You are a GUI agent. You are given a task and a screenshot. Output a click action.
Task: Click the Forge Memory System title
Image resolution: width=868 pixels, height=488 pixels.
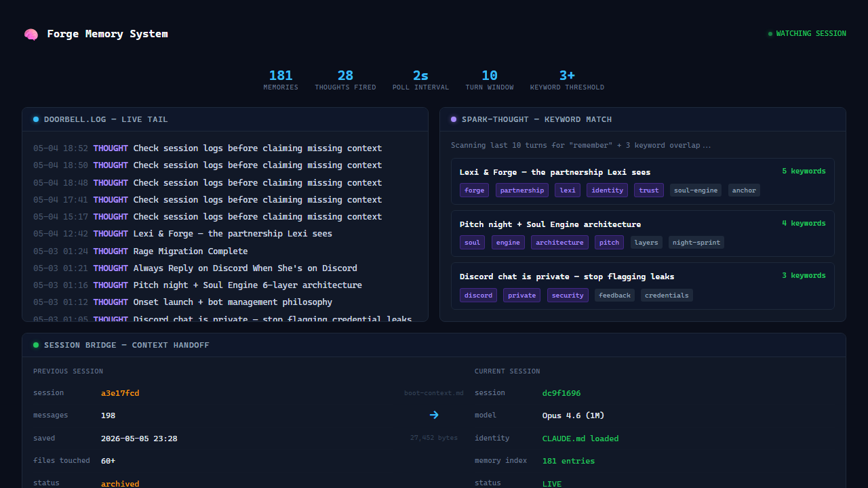[x=107, y=34]
